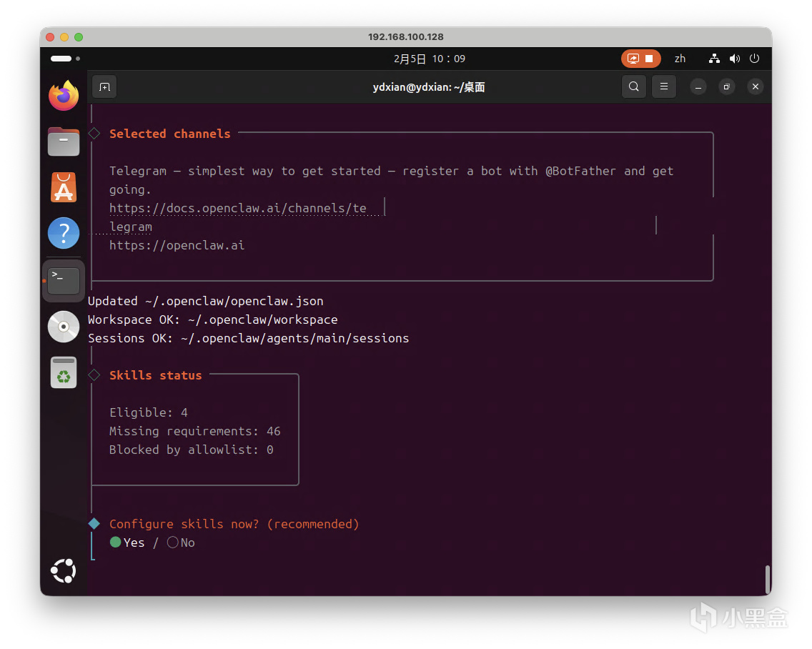The width and height of the screenshot is (812, 649).
Task: Open the Files manager in dock
Action: tap(64, 142)
